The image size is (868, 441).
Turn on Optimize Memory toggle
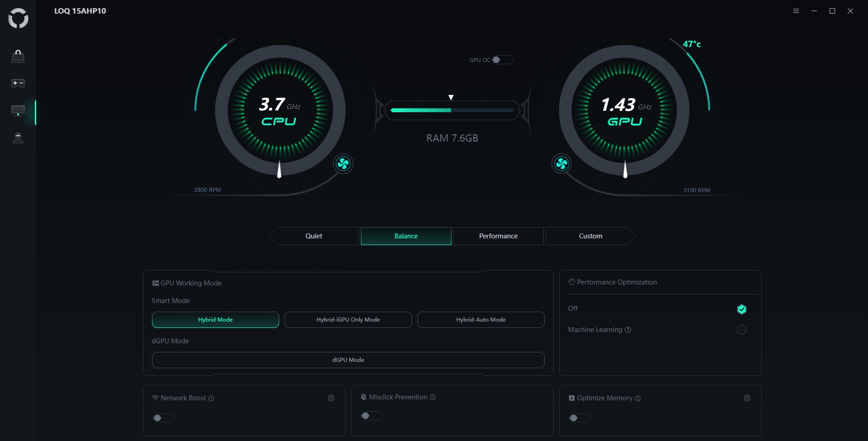580,418
